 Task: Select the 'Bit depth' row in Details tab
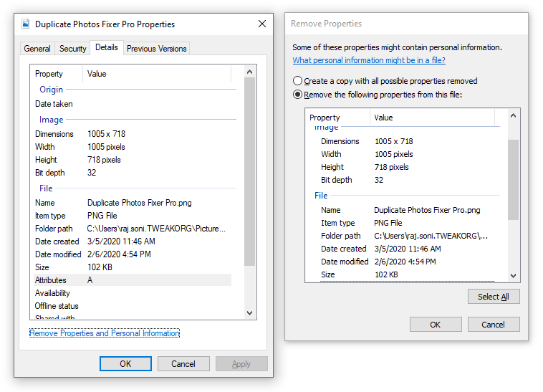(133, 173)
